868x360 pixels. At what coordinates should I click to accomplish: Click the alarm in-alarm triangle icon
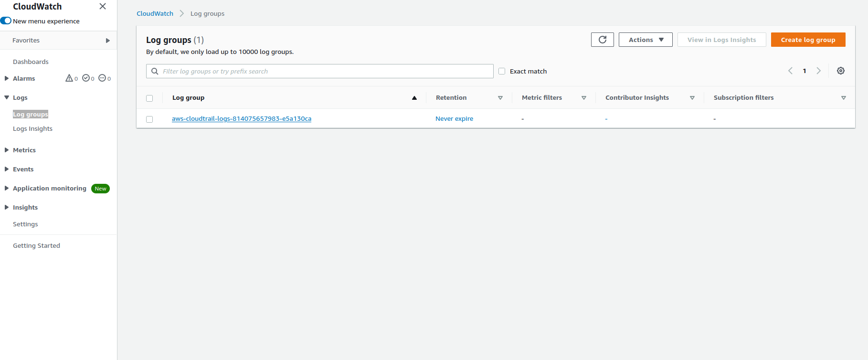tap(69, 78)
